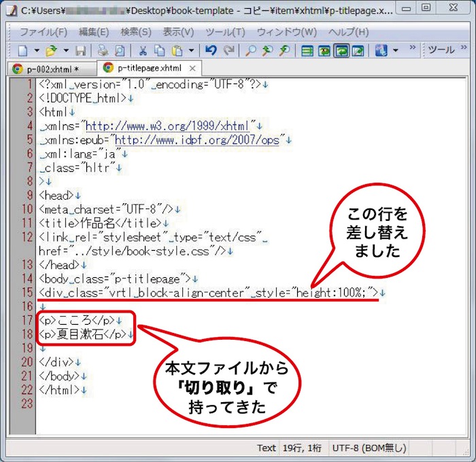Click the <body class="p-titlepage"> line
Viewport: 476px width, 462px height.
coord(115,279)
